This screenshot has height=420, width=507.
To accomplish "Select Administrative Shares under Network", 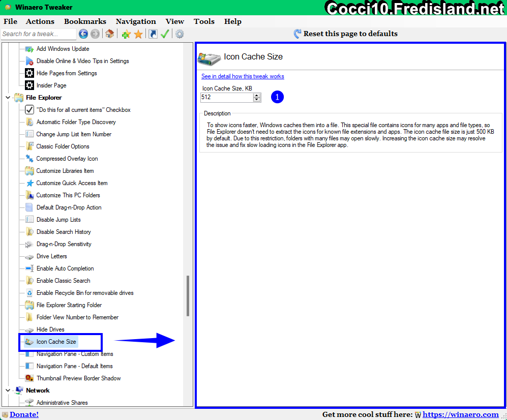I will (x=62, y=403).
